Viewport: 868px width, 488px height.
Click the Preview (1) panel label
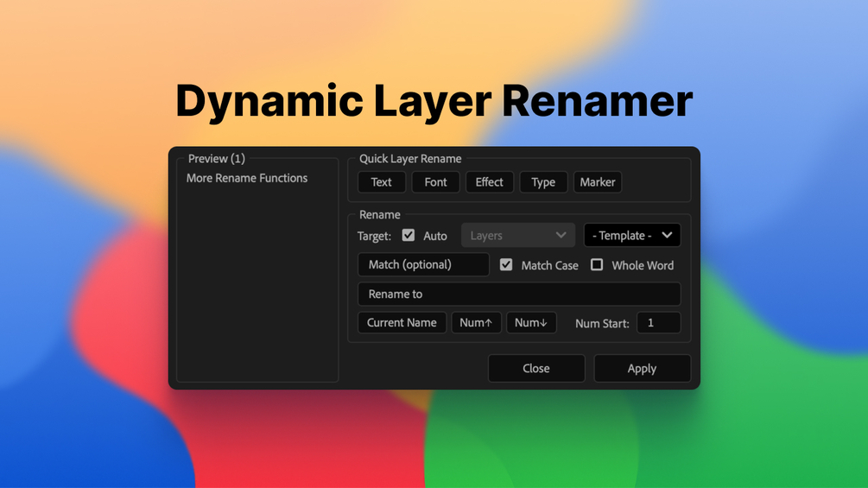pos(217,159)
